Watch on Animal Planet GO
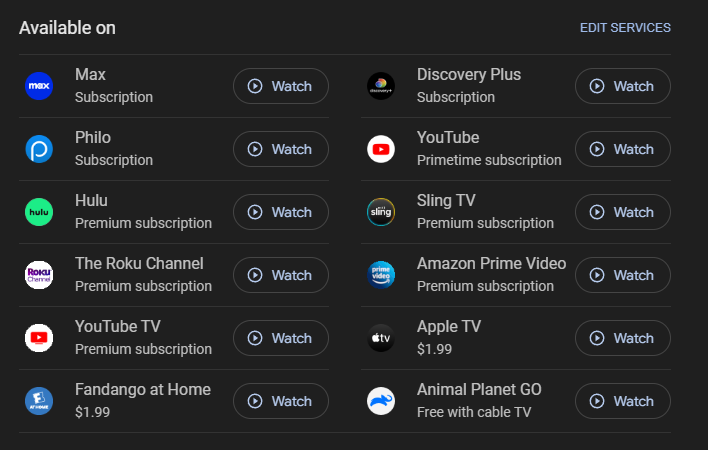This screenshot has height=450, width=708. tap(623, 401)
